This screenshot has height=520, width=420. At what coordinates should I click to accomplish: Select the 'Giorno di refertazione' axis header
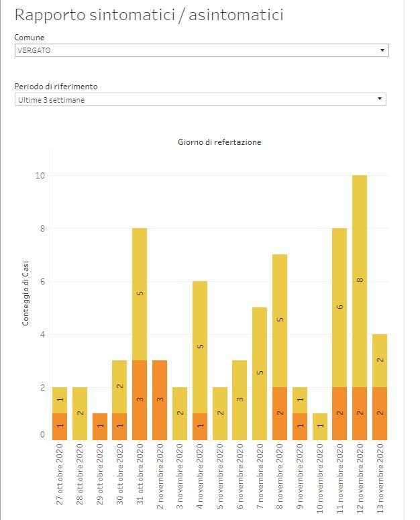[x=219, y=142]
